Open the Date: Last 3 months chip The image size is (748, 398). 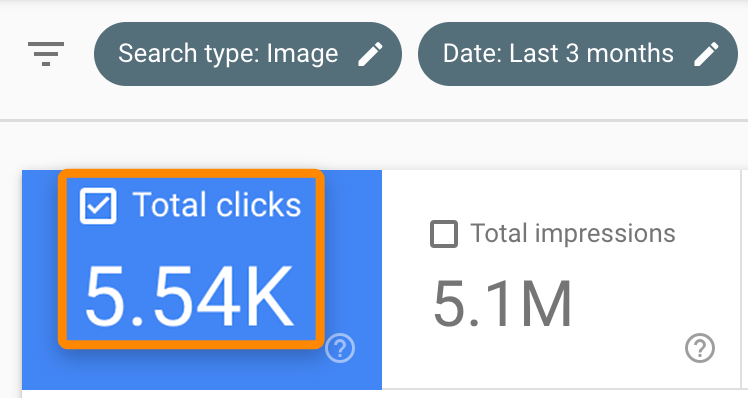pos(578,54)
